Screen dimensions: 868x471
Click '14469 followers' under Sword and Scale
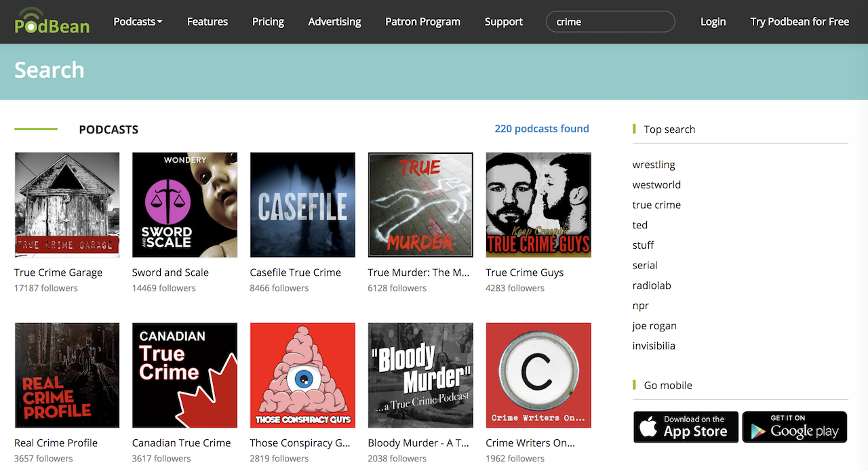pos(163,288)
